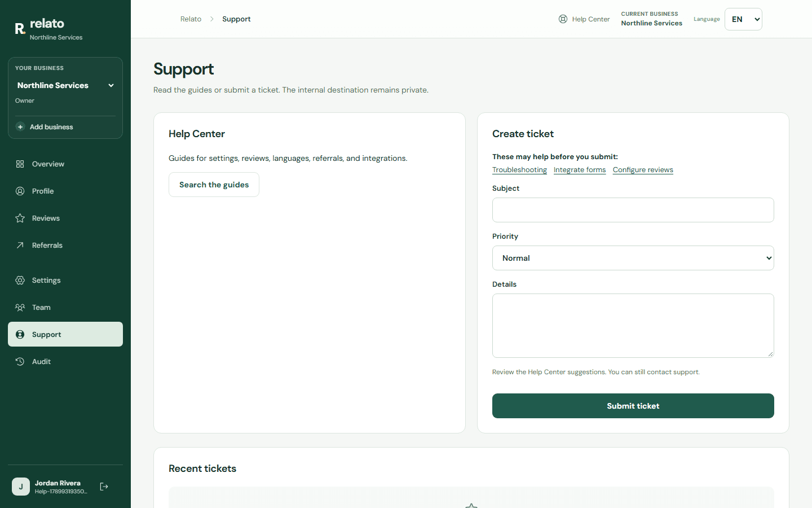Submit the ticket
This screenshot has width=812, height=508.
point(633,406)
